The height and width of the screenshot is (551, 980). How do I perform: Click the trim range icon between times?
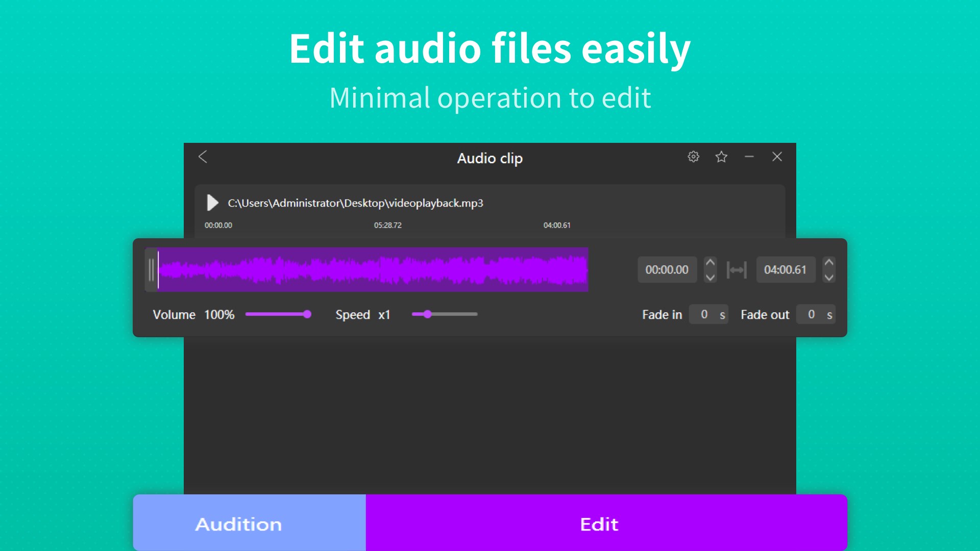737,270
